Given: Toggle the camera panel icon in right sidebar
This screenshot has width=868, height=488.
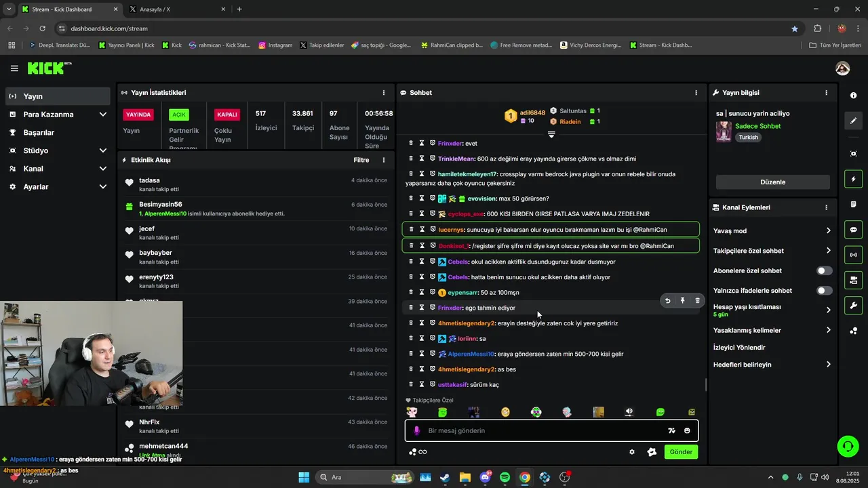Looking at the screenshot, I should tap(853, 280).
